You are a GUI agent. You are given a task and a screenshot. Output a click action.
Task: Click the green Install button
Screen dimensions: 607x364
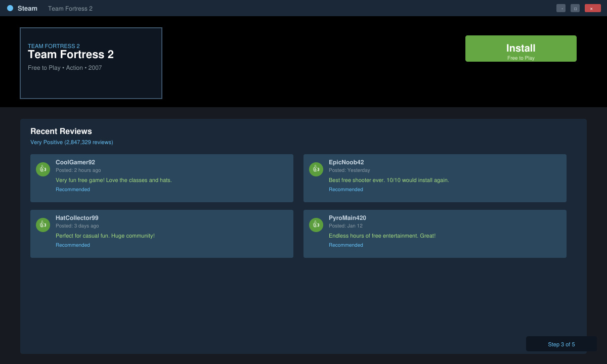coord(521,49)
